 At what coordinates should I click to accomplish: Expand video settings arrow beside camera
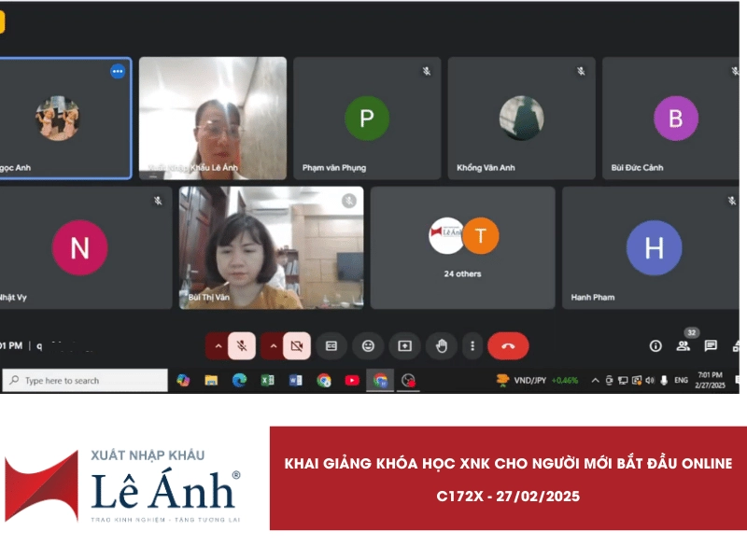coord(273,346)
